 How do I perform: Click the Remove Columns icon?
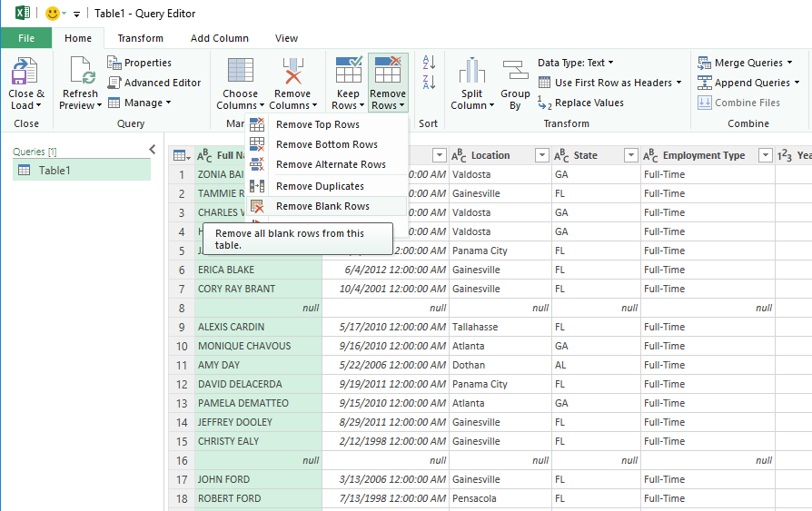[292, 71]
